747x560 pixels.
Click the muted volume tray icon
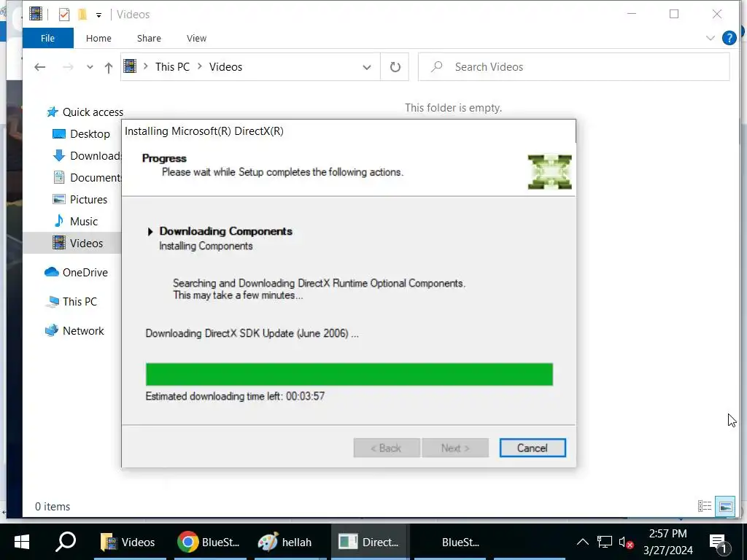point(625,542)
